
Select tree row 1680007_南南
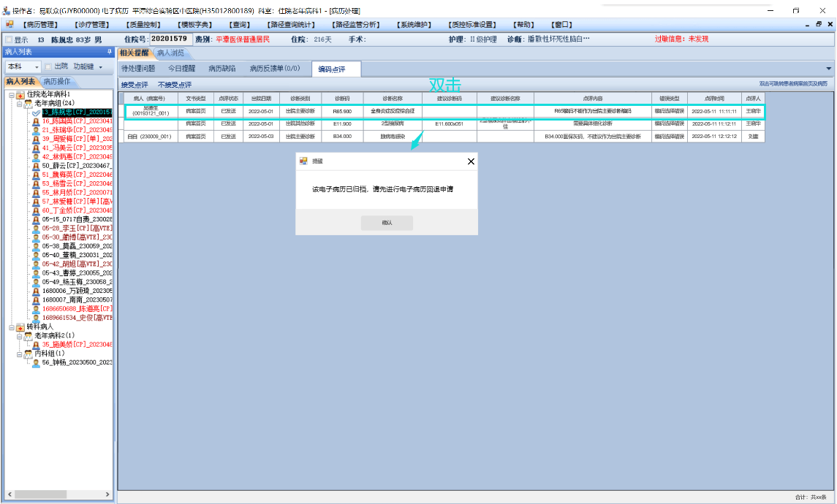(x=77, y=299)
